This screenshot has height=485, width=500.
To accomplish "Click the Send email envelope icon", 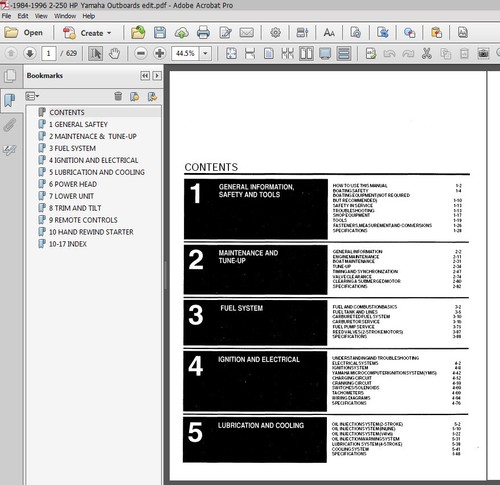I will pyautogui.click(x=247, y=33).
